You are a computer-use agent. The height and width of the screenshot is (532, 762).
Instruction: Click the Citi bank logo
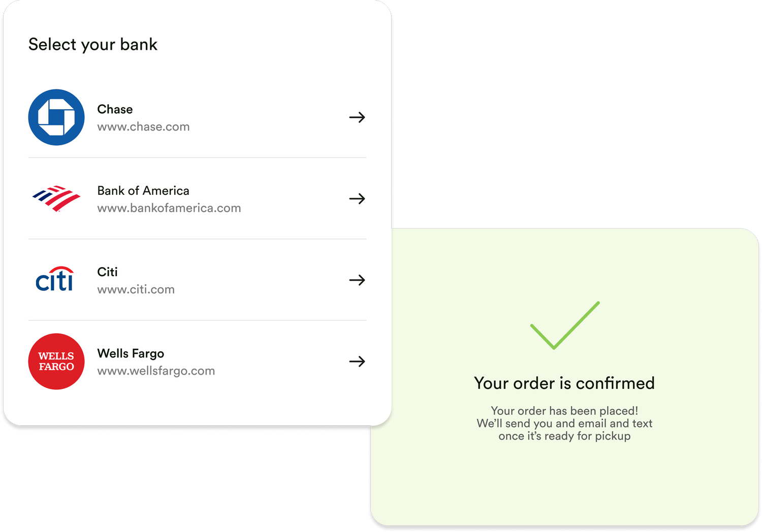tap(55, 279)
